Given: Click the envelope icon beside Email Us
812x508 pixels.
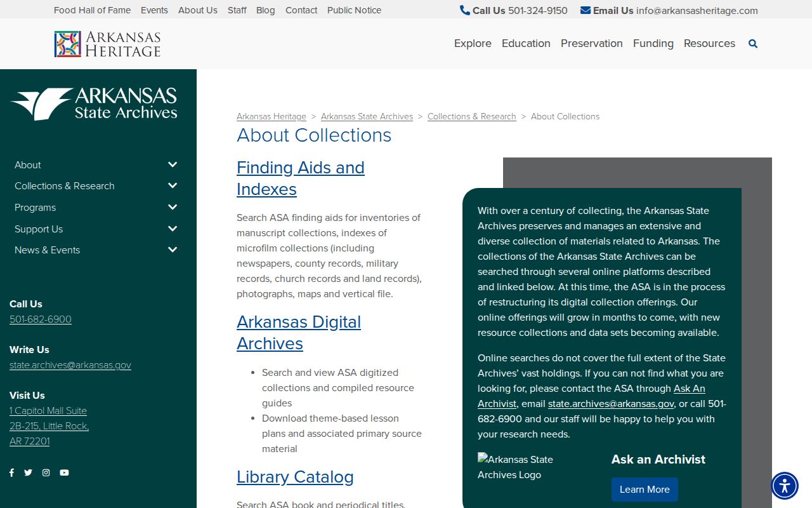Looking at the screenshot, I should 586,10.
